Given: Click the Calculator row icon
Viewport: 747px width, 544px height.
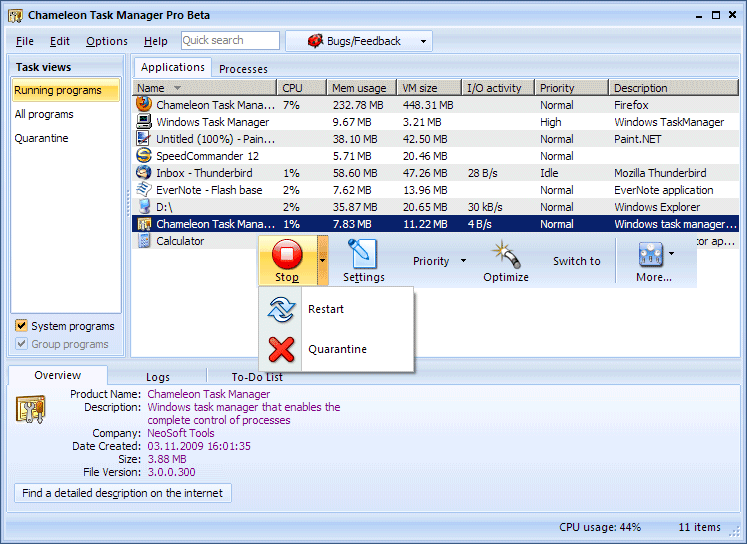Looking at the screenshot, I should click(x=144, y=241).
